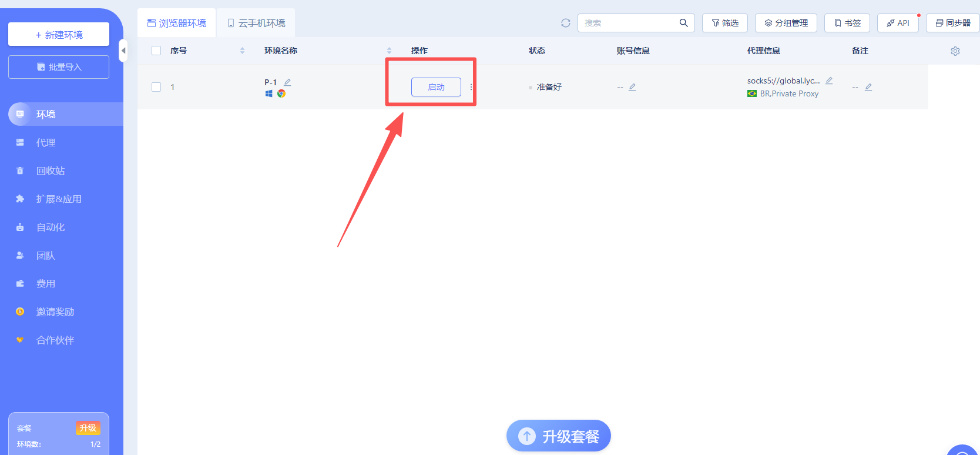The width and height of the screenshot is (980, 455).
Task: Collapse the left sidebar with the arrow handle
Action: tap(123, 51)
